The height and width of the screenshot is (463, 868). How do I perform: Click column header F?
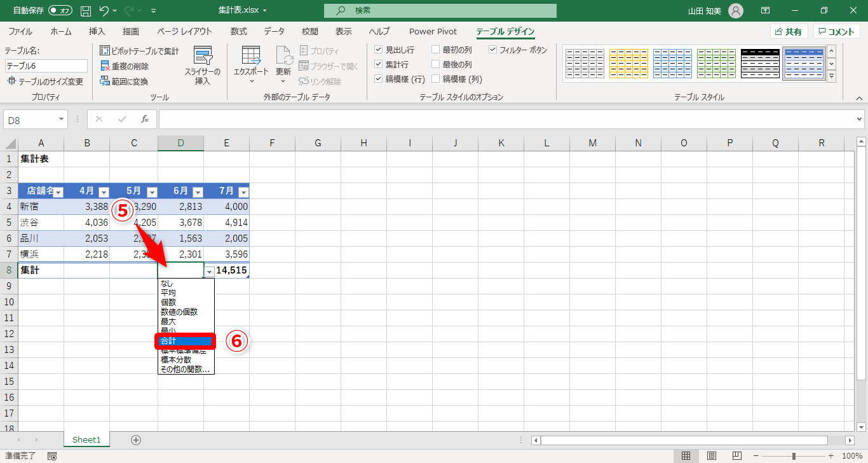(272, 143)
